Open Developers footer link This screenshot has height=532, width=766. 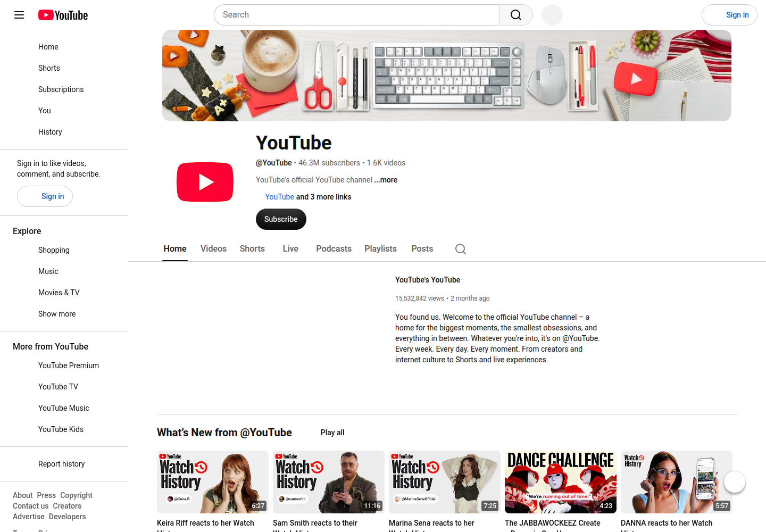click(x=67, y=517)
